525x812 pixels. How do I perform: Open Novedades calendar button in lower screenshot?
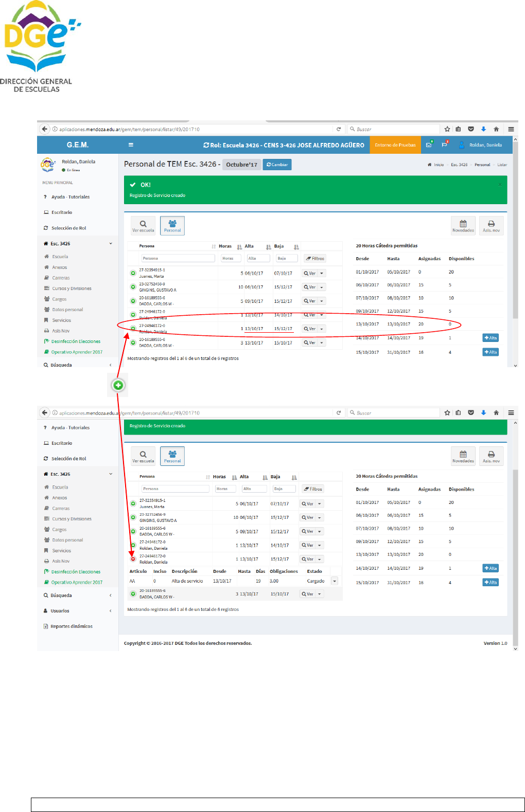click(x=463, y=456)
